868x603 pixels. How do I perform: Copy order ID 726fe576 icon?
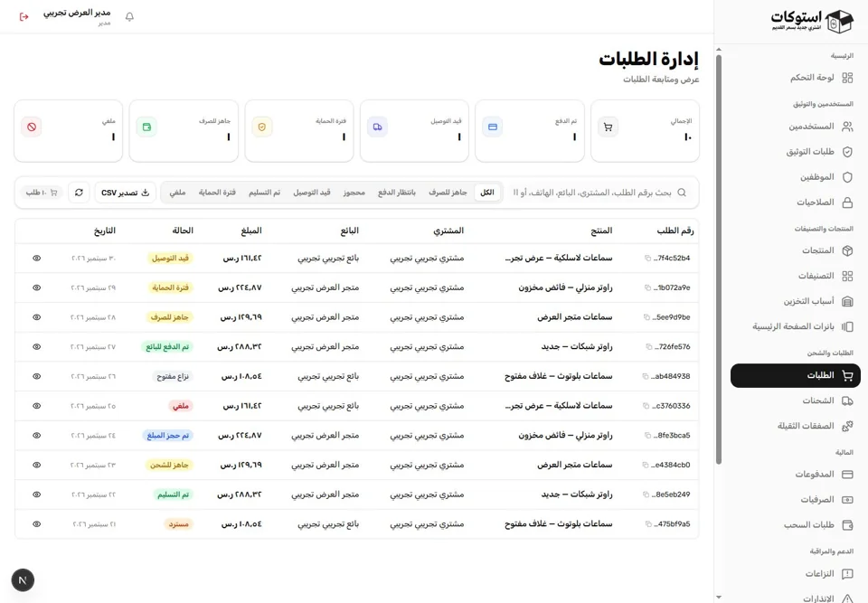649,346
